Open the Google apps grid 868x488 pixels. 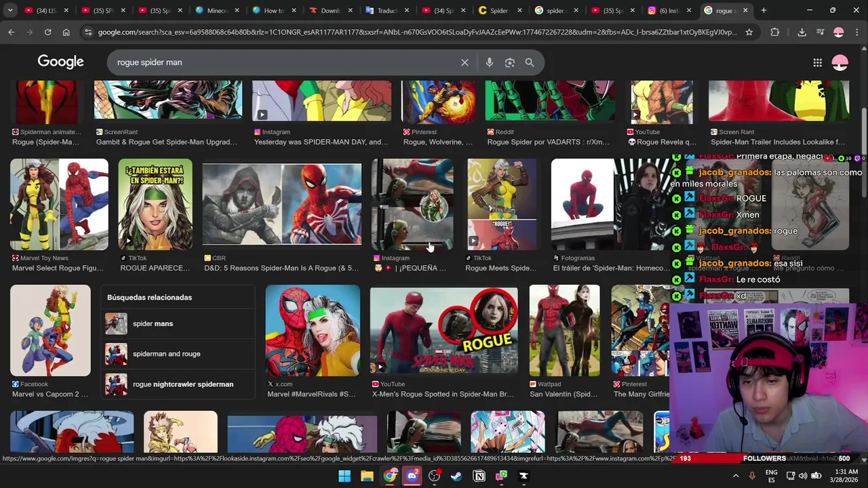tap(818, 62)
